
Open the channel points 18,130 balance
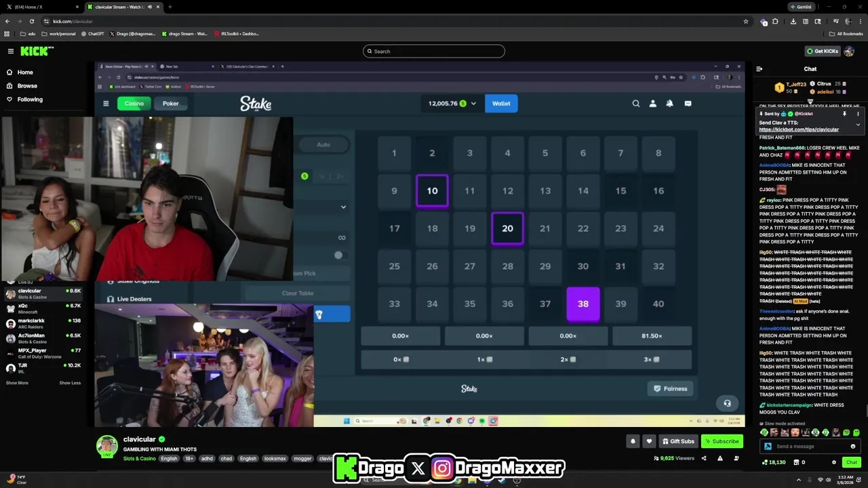(x=774, y=462)
